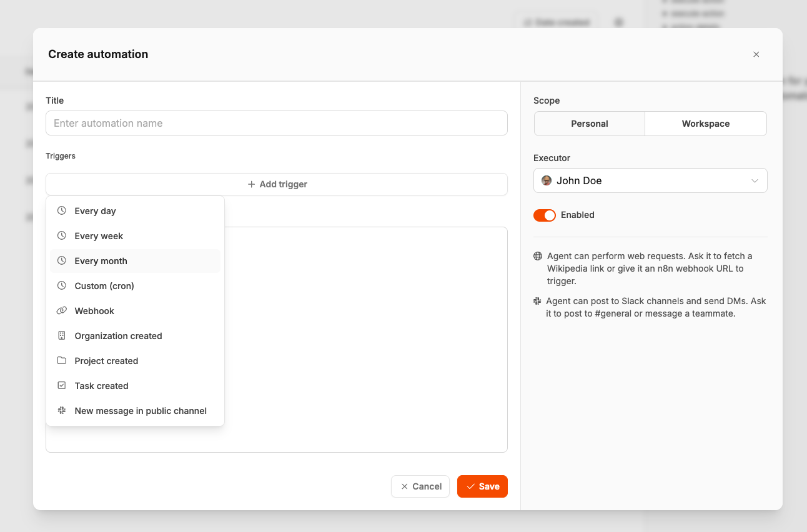Image resolution: width=807 pixels, height=532 pixels.
Task: Choose Webhook trigger
Action: [135, 311]
